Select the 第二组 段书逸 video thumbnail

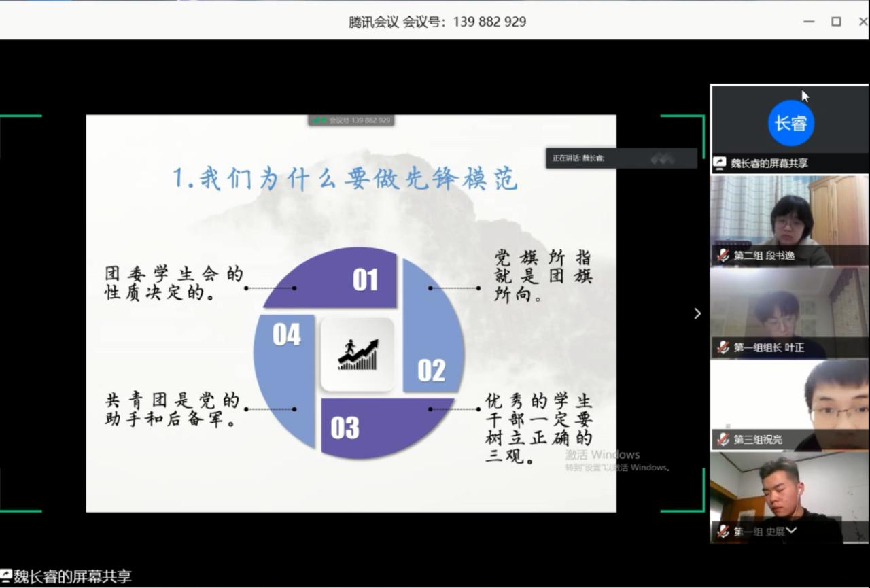(x=789, y=218)
